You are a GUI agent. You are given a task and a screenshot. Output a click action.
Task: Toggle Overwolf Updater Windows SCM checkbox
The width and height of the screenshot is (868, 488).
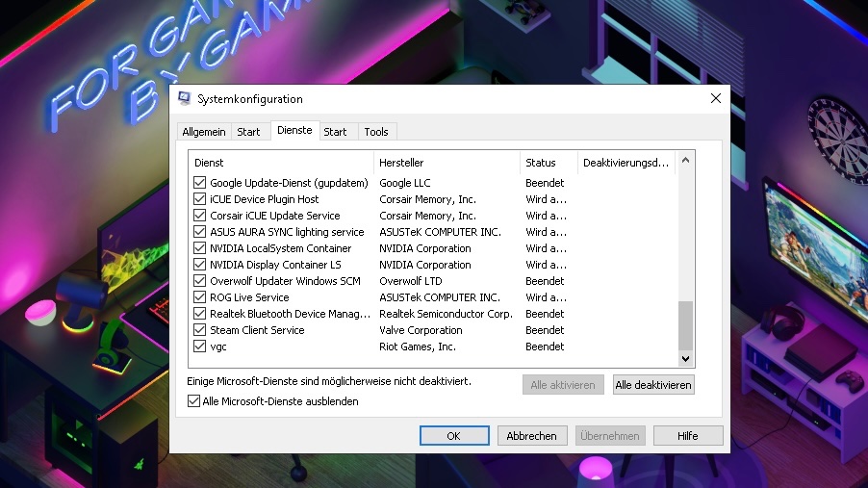click(200, 281)
